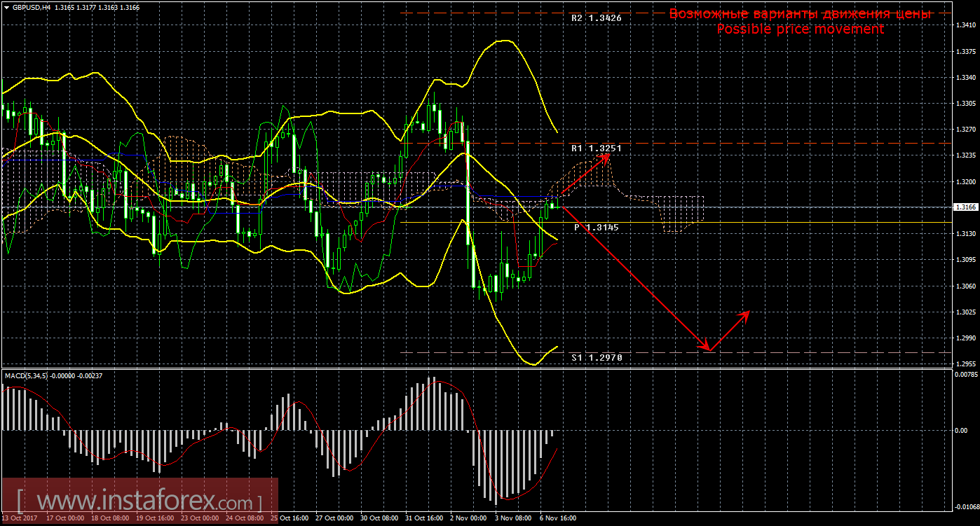
Task: Click the small rebound arrow head above S1
Action: [x=747, y=312]
